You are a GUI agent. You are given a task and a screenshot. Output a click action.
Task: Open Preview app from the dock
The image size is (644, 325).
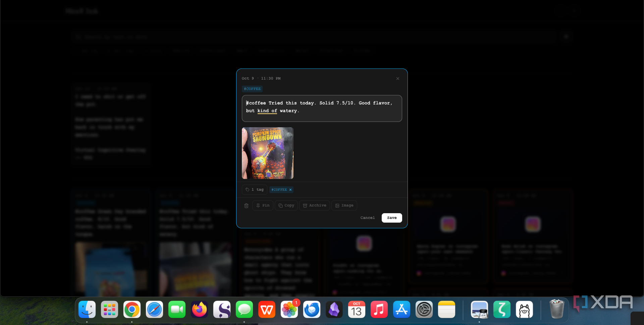[479, 309]
